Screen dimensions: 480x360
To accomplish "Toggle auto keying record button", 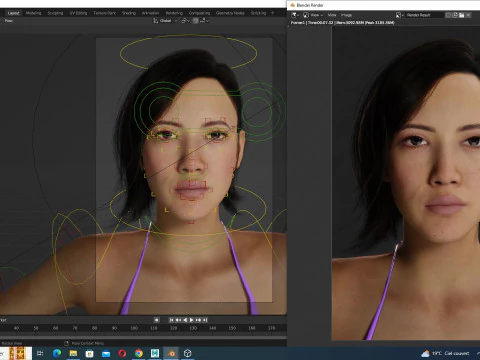I will point(156,320).
